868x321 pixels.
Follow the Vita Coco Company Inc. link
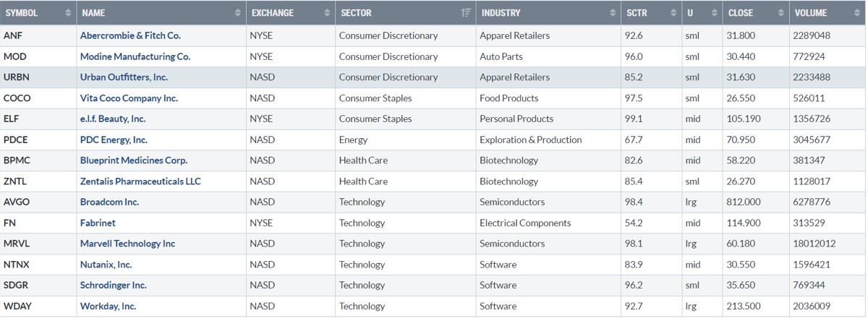click(x=129, y=98)
